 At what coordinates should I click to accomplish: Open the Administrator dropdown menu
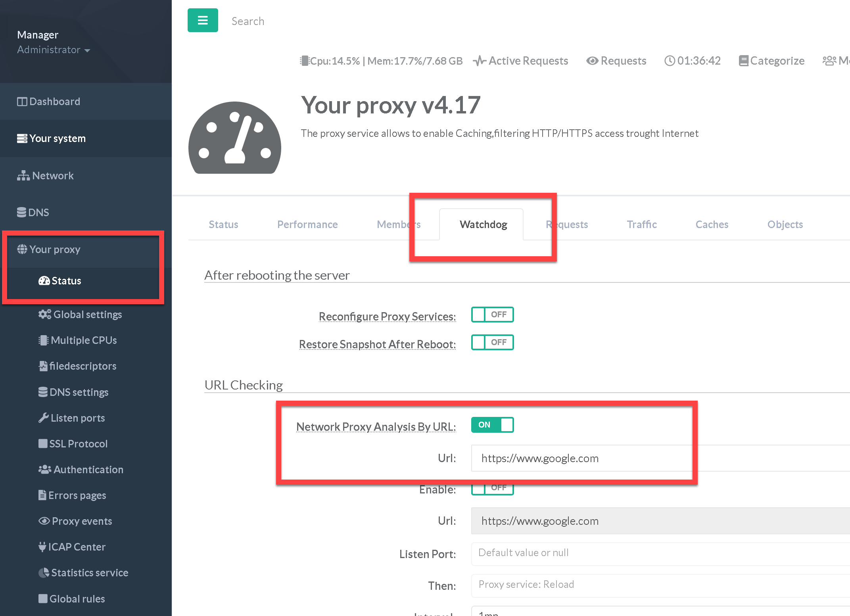pos(54,50)
